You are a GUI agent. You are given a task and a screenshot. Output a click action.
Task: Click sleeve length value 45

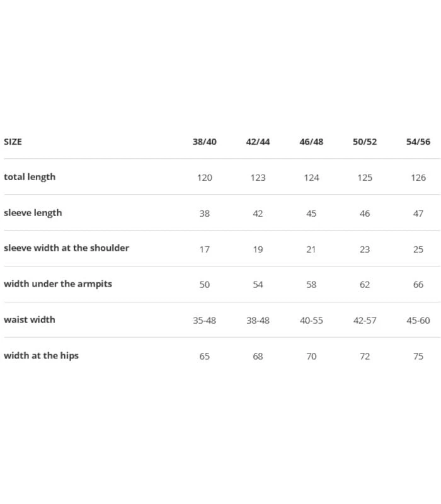311,214
